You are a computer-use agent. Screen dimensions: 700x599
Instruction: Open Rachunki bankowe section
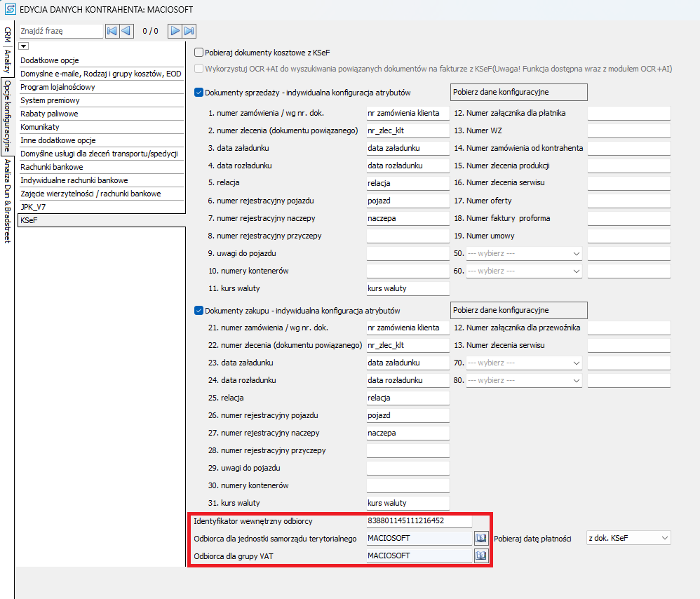coord(101,167)
